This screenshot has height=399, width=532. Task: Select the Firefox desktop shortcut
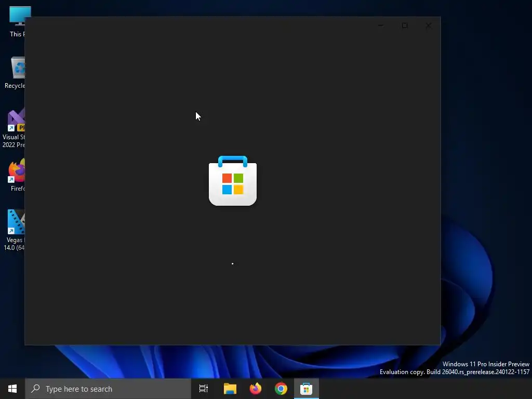(17, 176)
